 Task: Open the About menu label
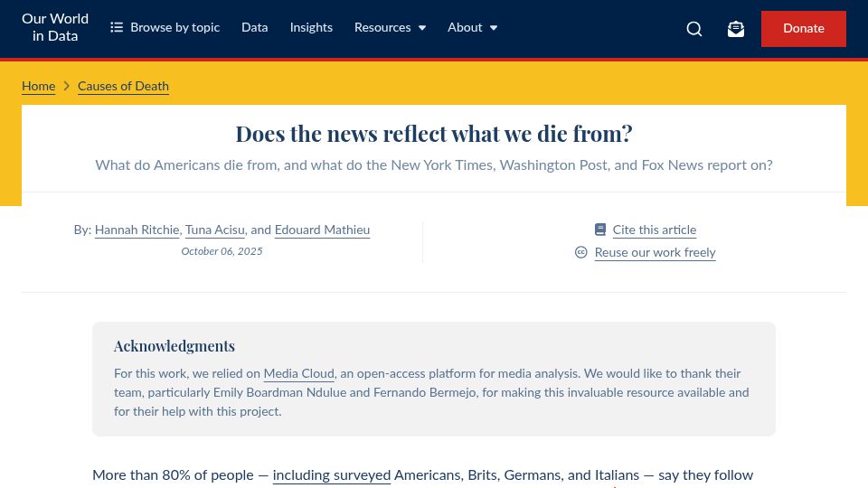[x=465, y=27]
